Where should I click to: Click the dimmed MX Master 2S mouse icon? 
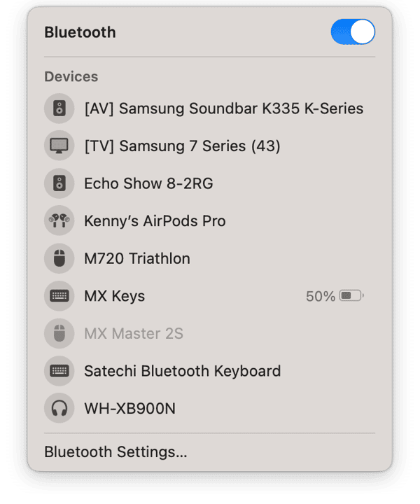pyautogui.click(x=59, y=333)
